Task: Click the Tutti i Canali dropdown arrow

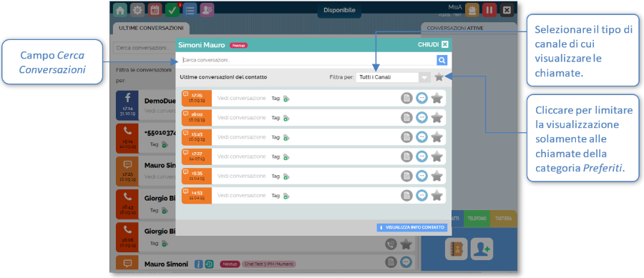Action: (424, 77)
